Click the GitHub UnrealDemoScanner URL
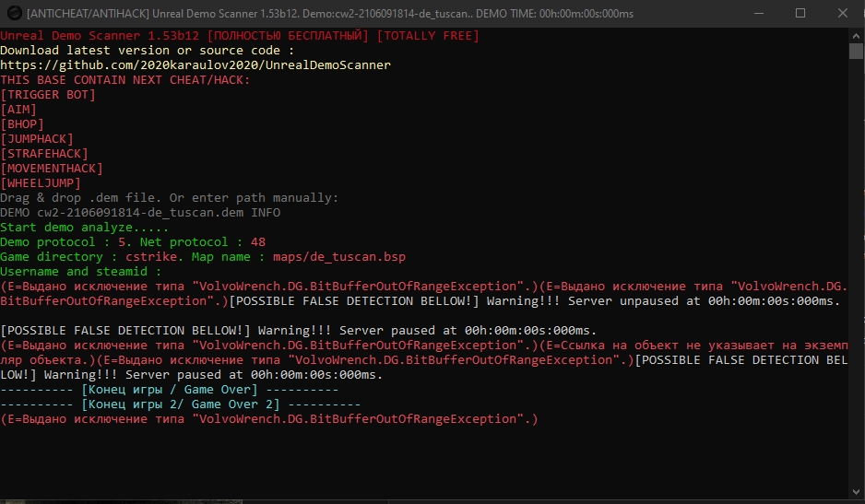The width and height of the screenshot is (865, 504). click(x=196, y=65)
